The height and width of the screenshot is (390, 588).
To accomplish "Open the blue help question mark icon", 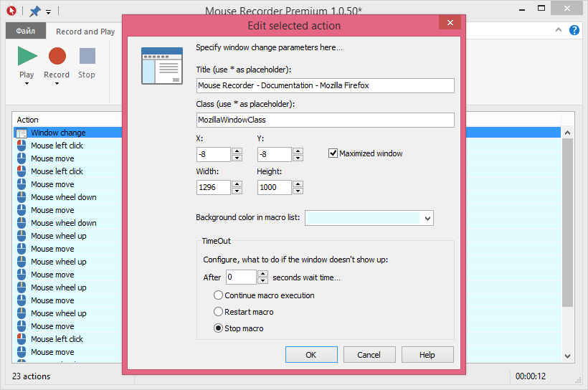I will click(574, 31).
